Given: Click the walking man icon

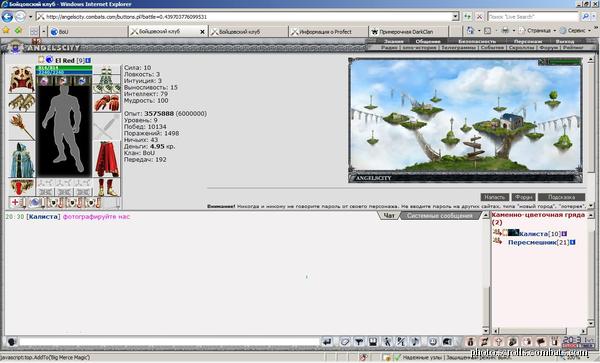Looking at the screenshot, I should [x=387, y=342].
